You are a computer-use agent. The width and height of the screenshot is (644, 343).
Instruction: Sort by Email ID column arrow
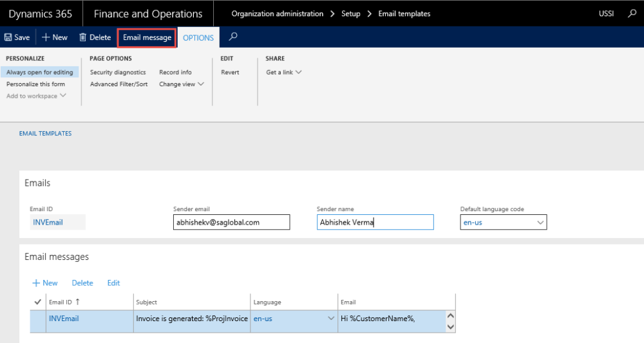(78, 302)
